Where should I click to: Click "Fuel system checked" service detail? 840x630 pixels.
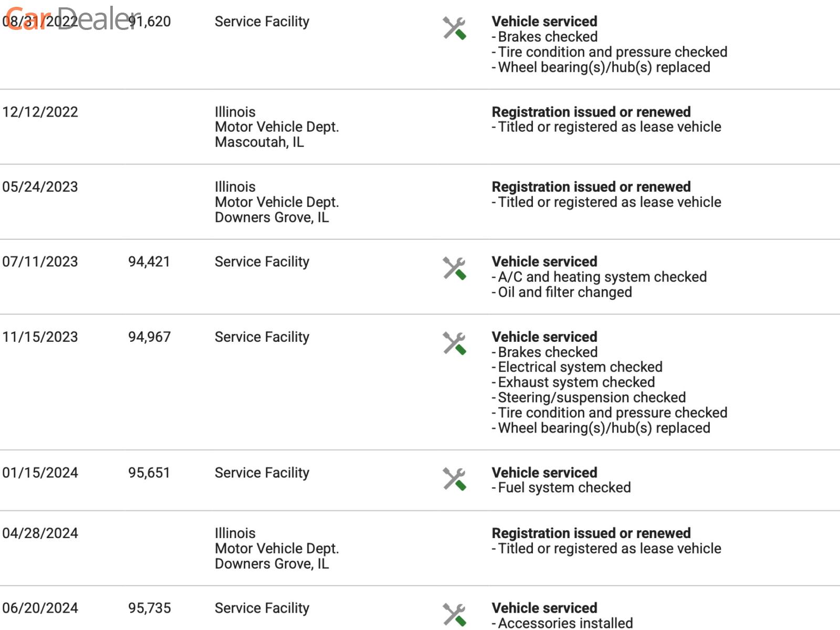[x=564, y=488]
